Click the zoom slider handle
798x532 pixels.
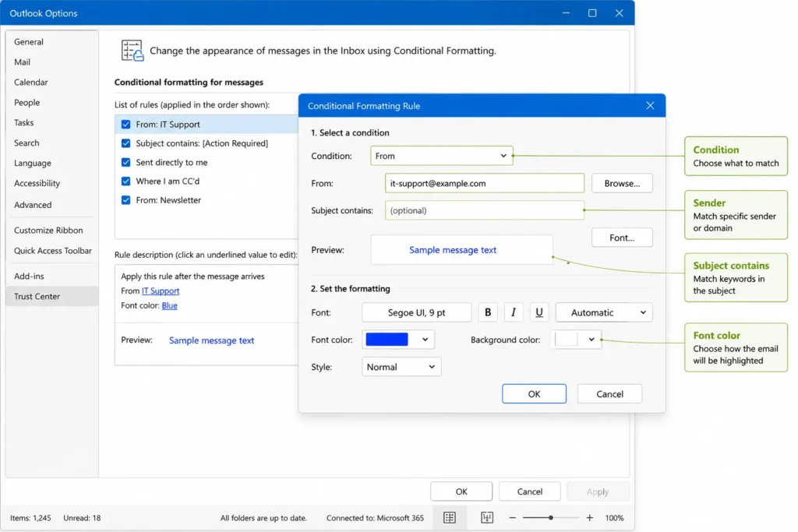coord(551,518)
